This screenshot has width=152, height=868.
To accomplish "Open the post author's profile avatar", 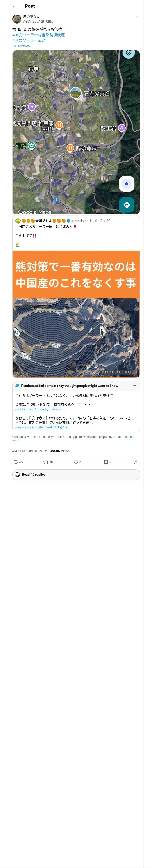I will [x=17, y=19].
